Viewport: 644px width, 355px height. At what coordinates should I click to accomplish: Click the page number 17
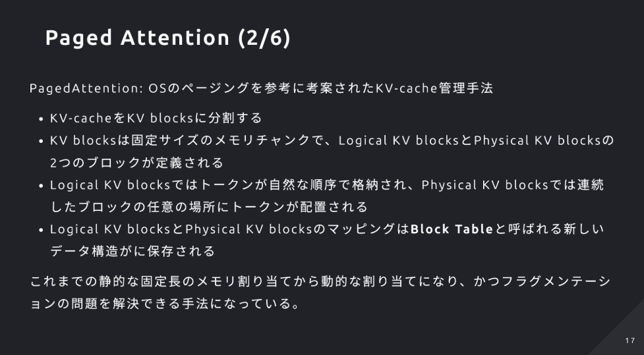(630, 341)
